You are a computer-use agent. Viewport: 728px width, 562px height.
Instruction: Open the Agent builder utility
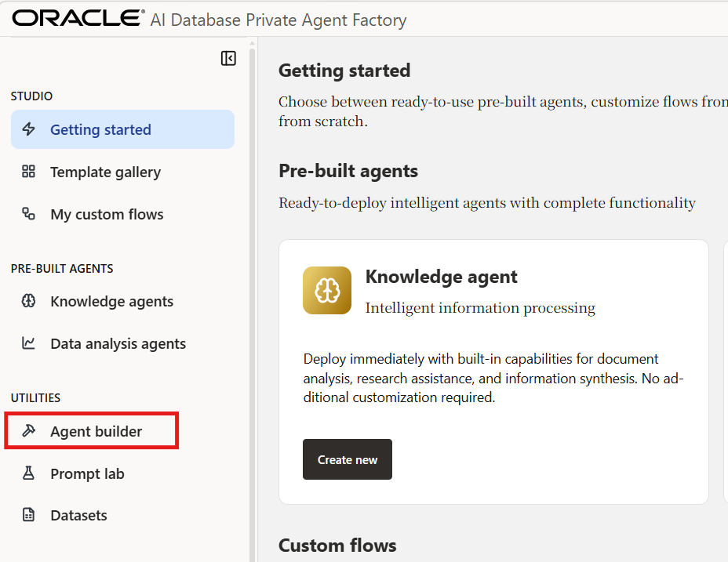coord(96,432)
